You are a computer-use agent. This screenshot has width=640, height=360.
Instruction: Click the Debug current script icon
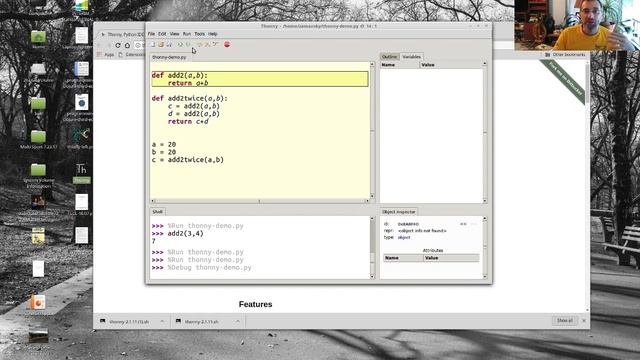(188, 44)
